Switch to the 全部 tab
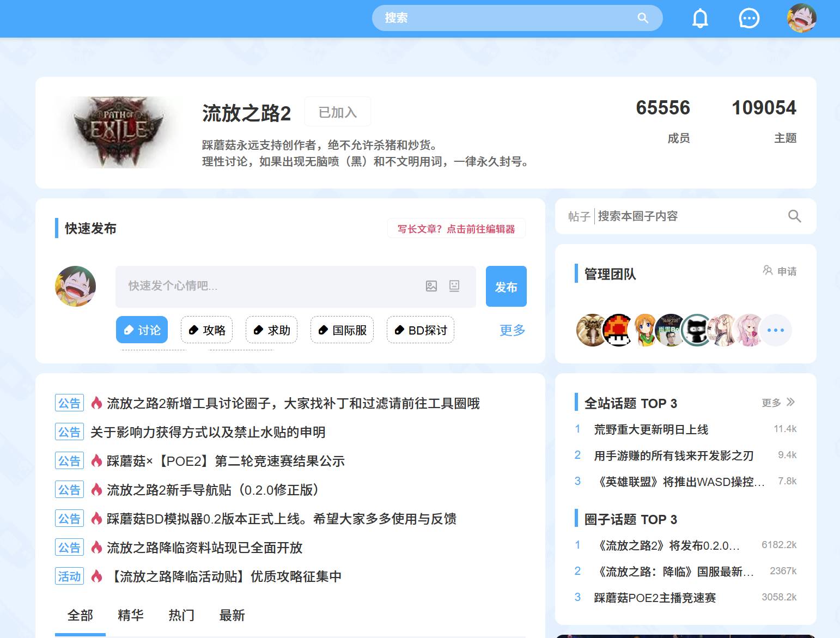 (x=80, y=616)
